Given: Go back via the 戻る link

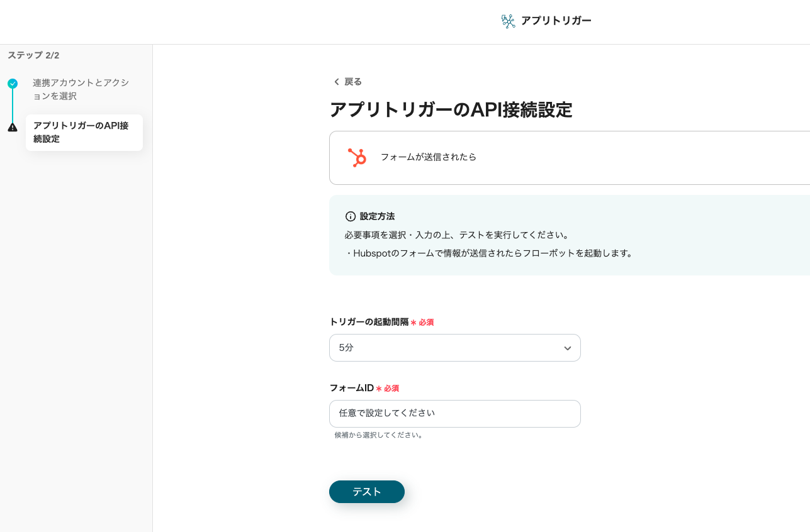Looking at the screenshot, I should pos(352,82).
